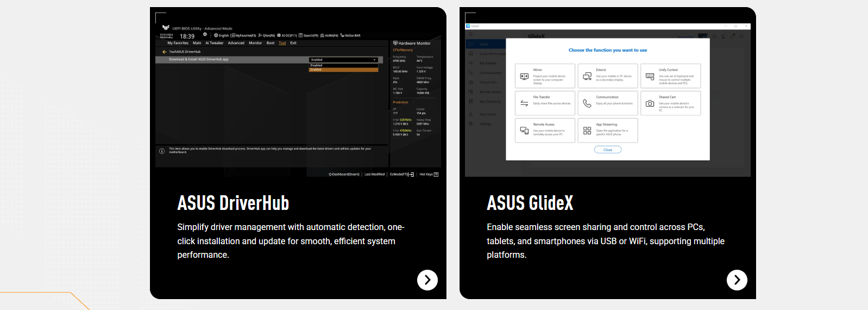Click the ASUS GlideX heading
Screen dimensions: 868x310
530,203
